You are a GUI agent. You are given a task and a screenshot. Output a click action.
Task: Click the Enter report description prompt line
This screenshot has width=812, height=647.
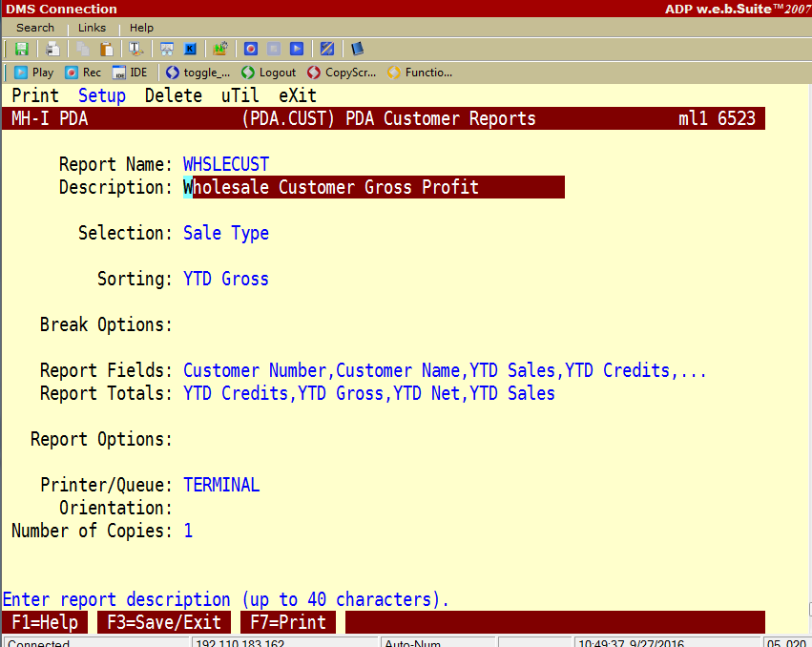pyautogui.click(x=226, y=599)
